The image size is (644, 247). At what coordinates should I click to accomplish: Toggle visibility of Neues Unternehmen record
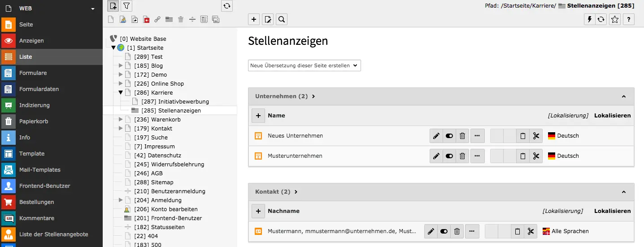[x=449, y=136]
